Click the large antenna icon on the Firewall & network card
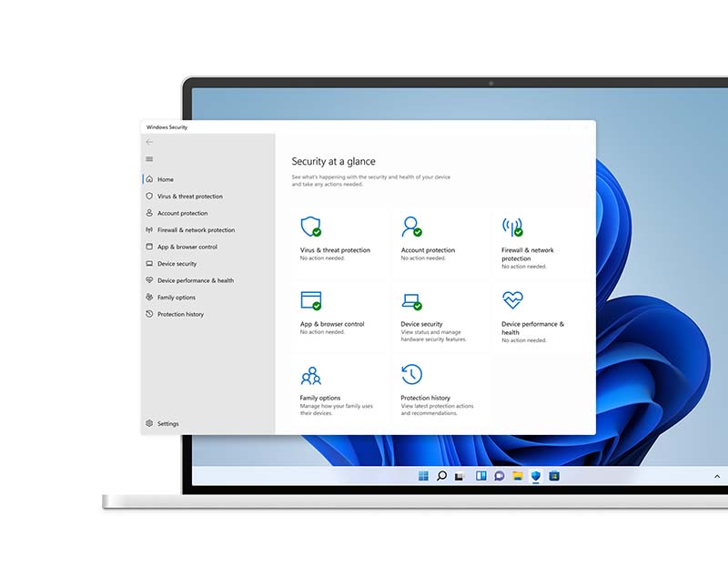Image resolution: width=728 pixels, height=577 pixels. 512,227
